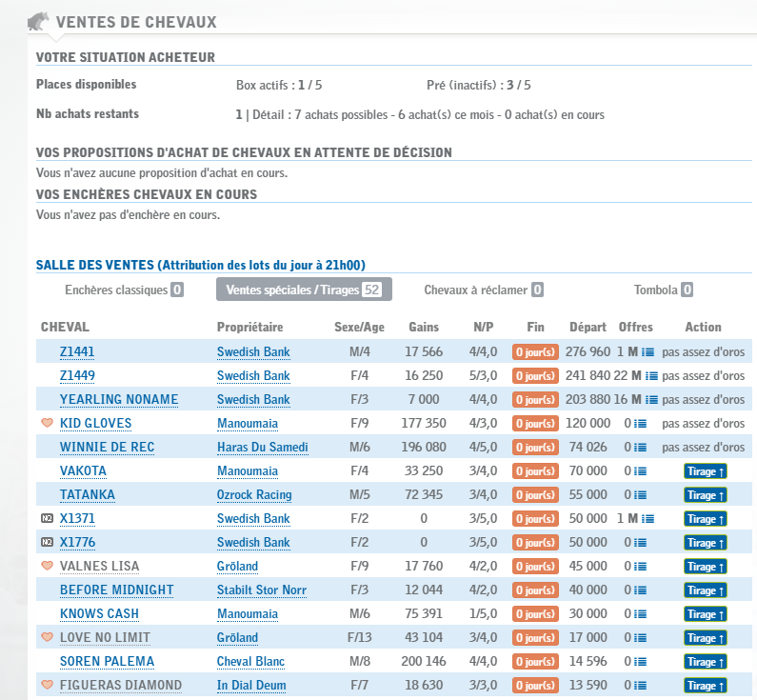This screenshot has height=700, width=757.
Task: Switch to the Enchères classiques tab
Action: pyautogui.click(x=124, y=290)
